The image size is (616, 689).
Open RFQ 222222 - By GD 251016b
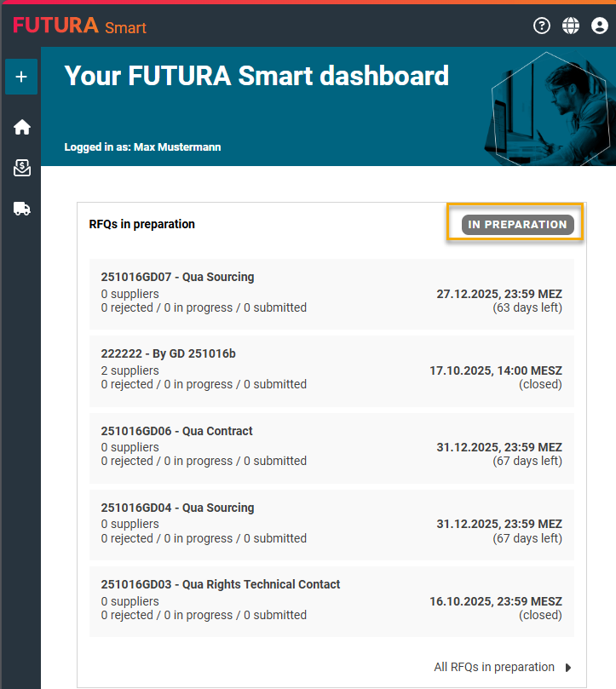pyautogui.click(x=168, y=353)
